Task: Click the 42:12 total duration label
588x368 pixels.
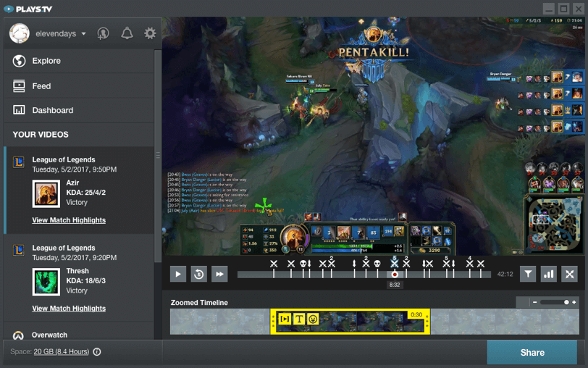Action: [x=505, y=275]
